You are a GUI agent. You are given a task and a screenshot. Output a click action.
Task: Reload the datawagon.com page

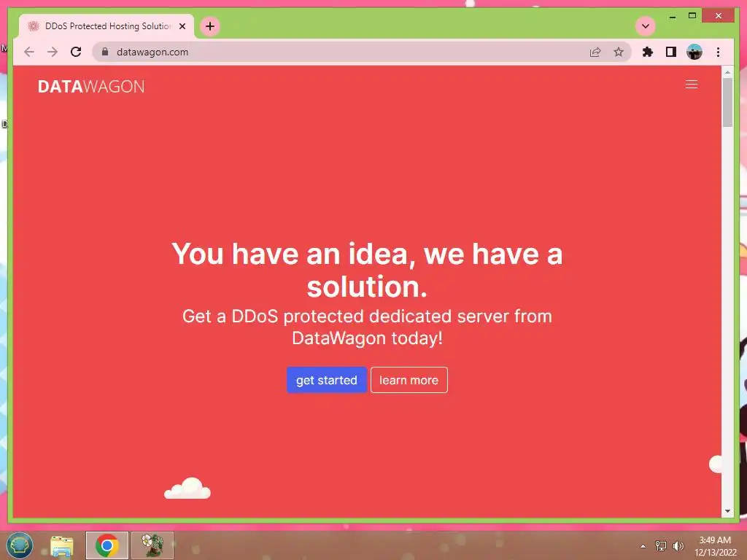pyautogui.click(x=76, y=52)
